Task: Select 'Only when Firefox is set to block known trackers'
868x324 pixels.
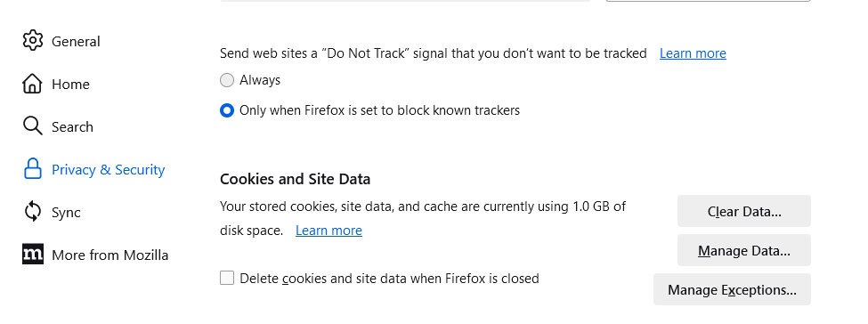Action: pyautogui.click(x=227, y=110)
